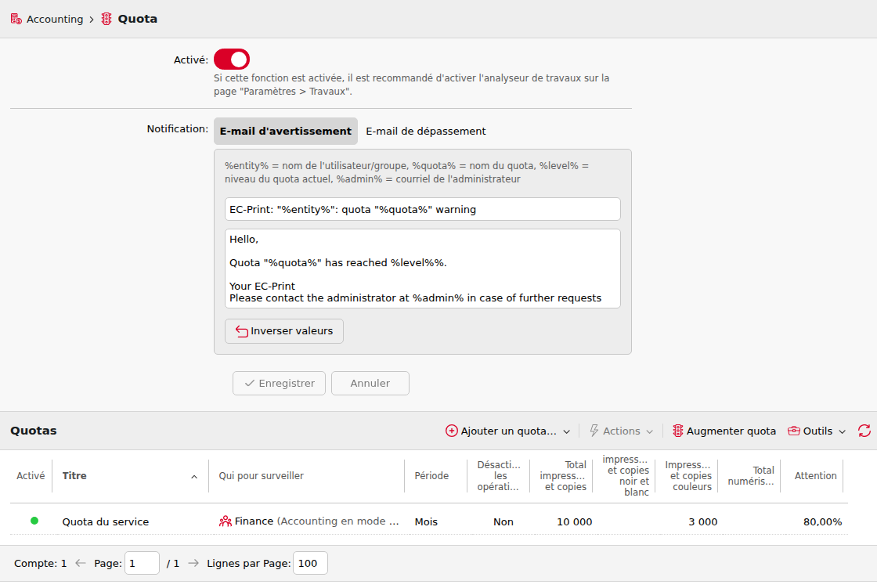Image resolution: width=877 pixels, height=588 pixels.
Task: Click the Finance group icon in row
Action: pos(226,521)
